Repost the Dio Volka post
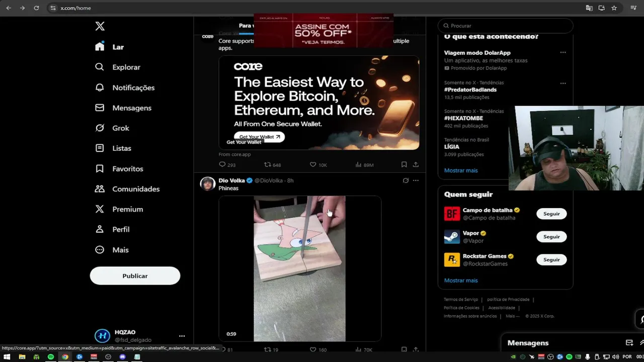 pos(271,349)
